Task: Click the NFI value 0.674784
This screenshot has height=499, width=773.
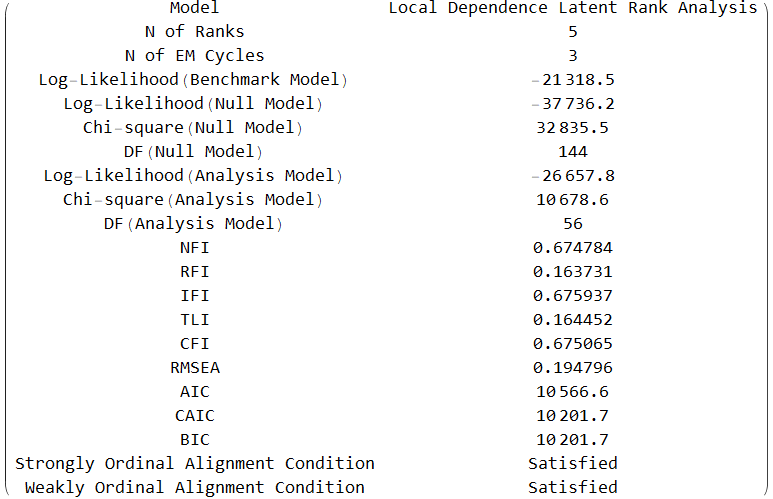Action: click(572, 248)
